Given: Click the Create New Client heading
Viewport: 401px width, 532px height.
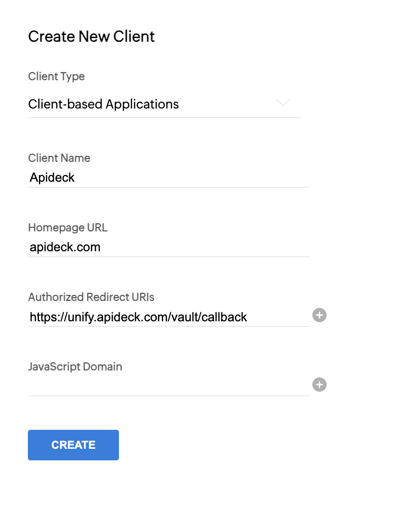Looking at the screenshot, I should tap(91, 36).
